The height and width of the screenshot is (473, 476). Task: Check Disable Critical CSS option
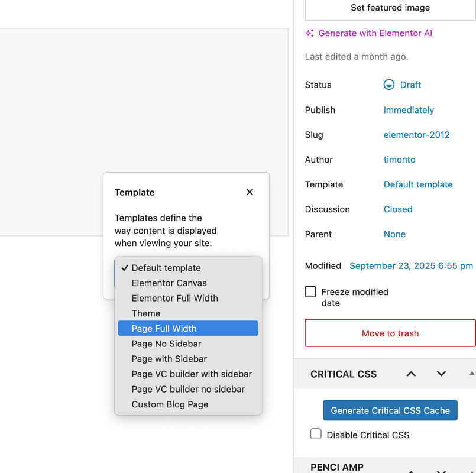coord(316,435)
